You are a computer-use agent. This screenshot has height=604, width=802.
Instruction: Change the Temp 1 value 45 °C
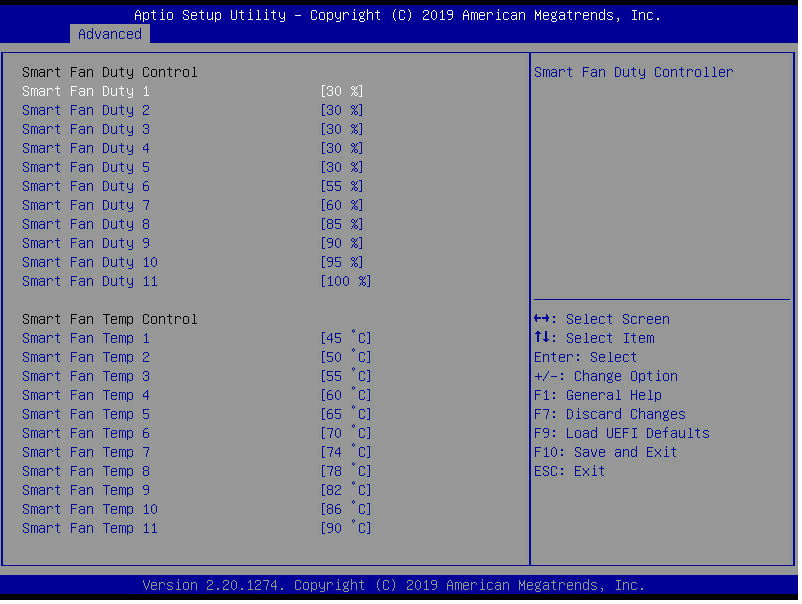click(346, 338)
